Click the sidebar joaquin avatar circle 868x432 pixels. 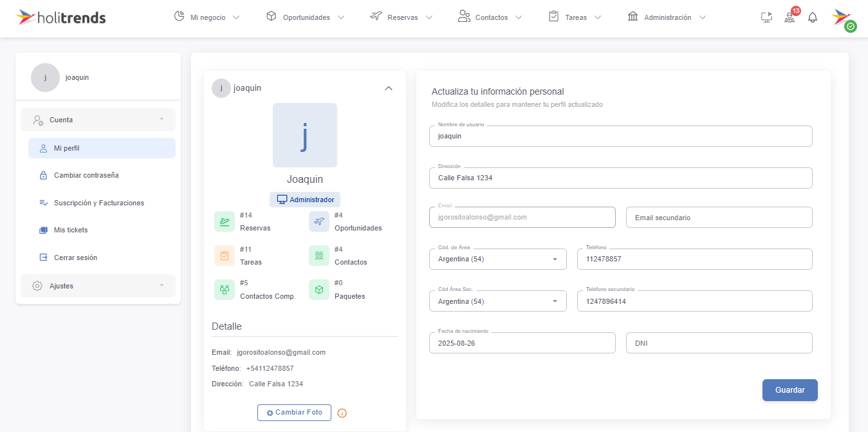pos(45,77)
